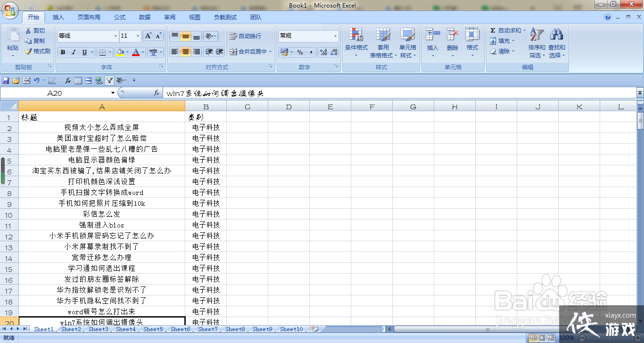Click the Sort & Filter (排序和筛选) icon
644x343 pixels.
point(537,34)
